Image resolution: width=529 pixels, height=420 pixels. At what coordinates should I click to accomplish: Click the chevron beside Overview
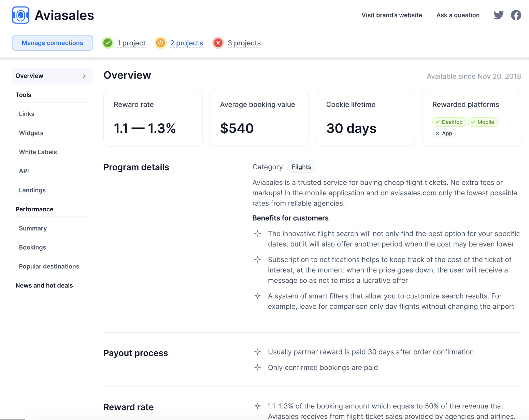point(84,76)
